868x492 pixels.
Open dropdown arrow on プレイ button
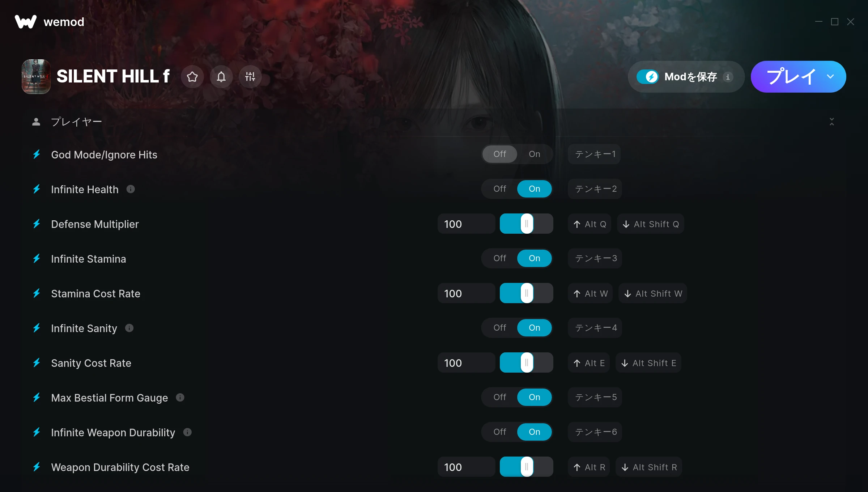(x=830, y=77)
